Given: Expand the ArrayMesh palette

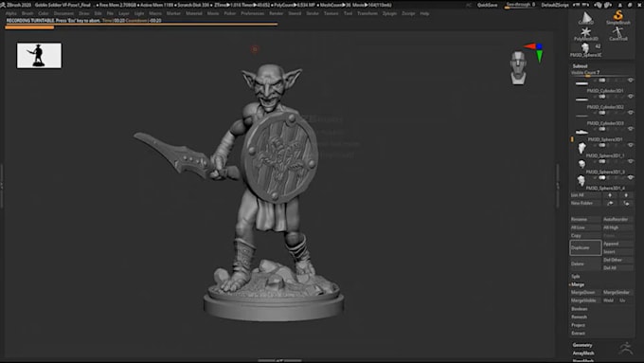Looking at the screenshot, I should pos(583,354).
